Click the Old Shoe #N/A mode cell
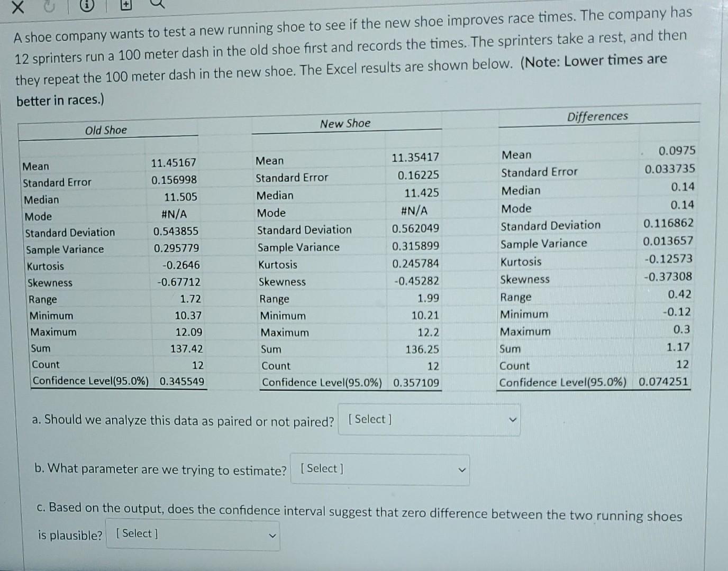This screenshot has width=728, height=571. [174, 214]
